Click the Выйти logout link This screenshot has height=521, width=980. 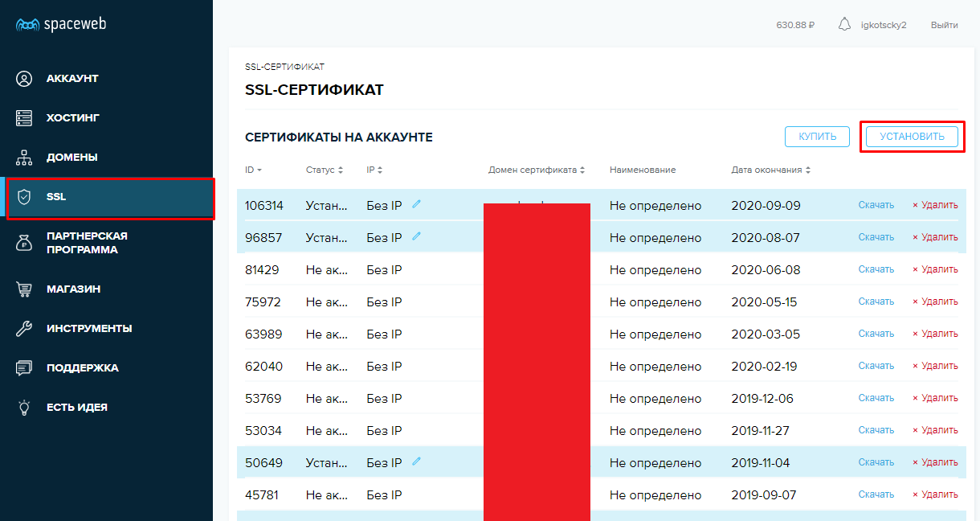click(x=944, y=25)
